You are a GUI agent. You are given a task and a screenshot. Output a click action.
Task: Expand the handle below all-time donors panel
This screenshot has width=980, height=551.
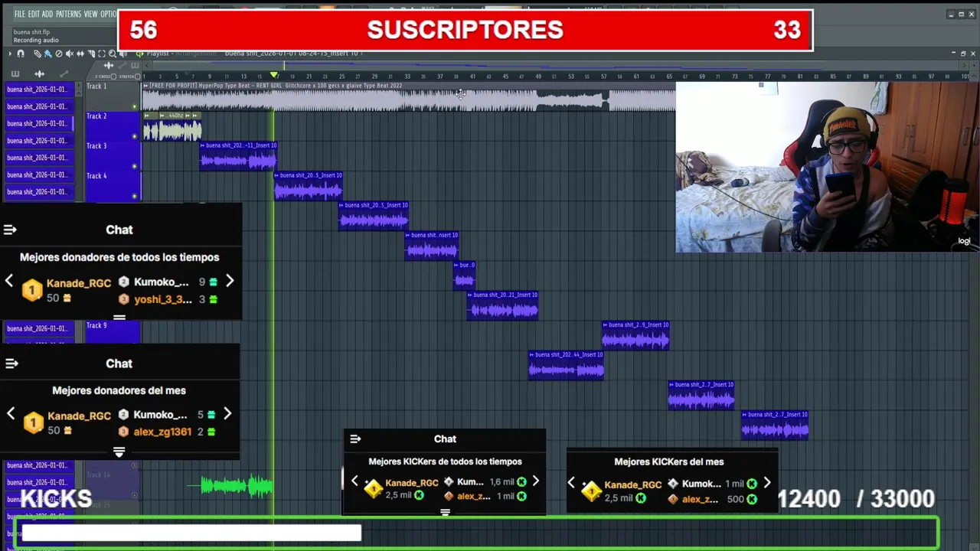coord(119,317)
